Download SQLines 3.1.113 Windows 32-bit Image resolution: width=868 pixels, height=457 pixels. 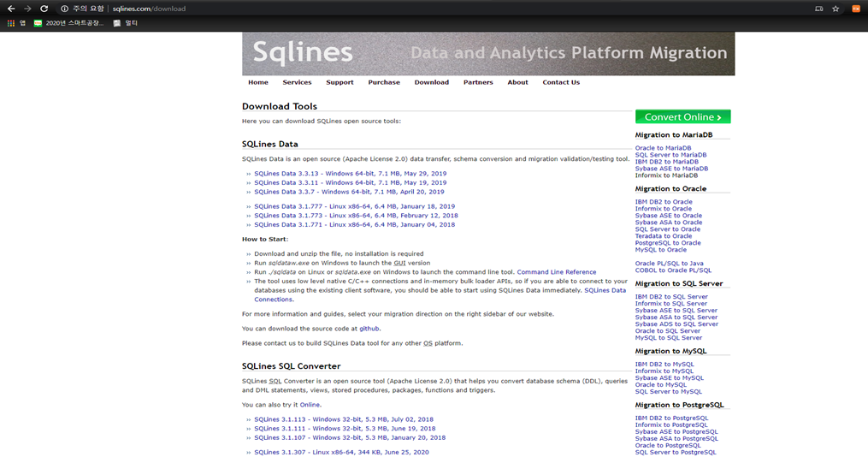point(343,419)
